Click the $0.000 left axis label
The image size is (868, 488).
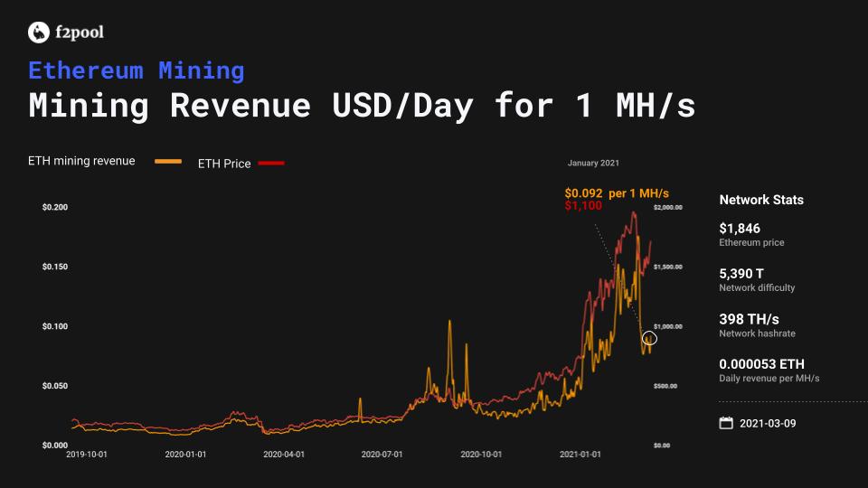(x=55, y=446)
